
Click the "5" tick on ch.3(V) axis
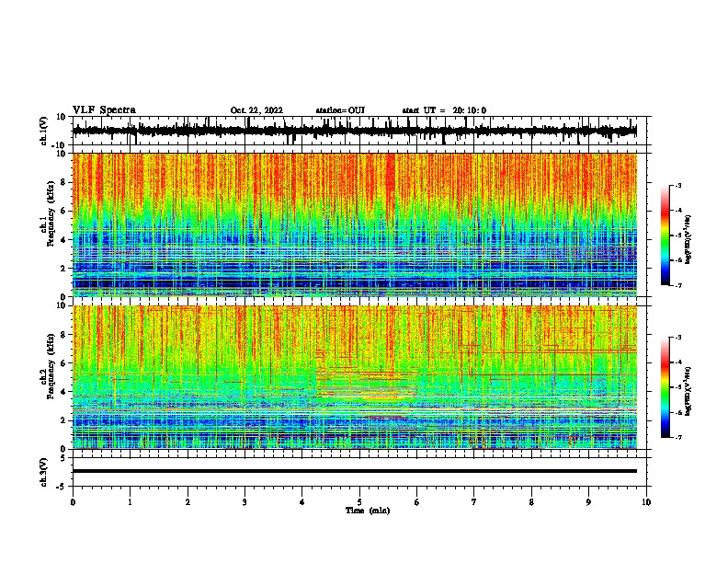(63, 458)
